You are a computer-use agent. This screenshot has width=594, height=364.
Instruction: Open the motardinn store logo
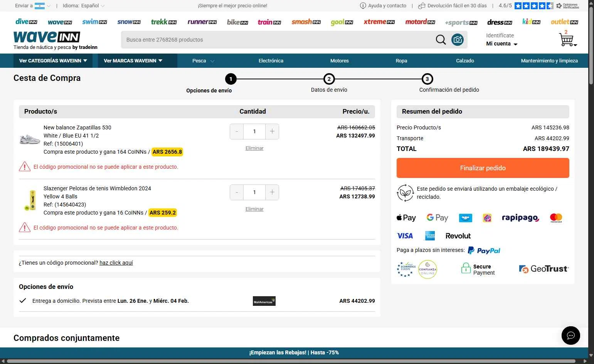point(420,22)
